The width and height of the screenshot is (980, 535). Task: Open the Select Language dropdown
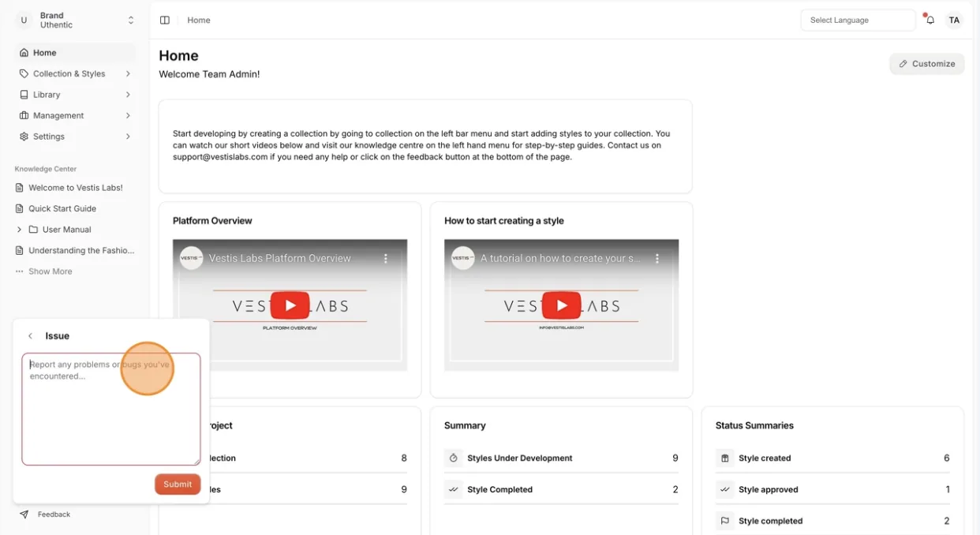[x=858, y=21]
